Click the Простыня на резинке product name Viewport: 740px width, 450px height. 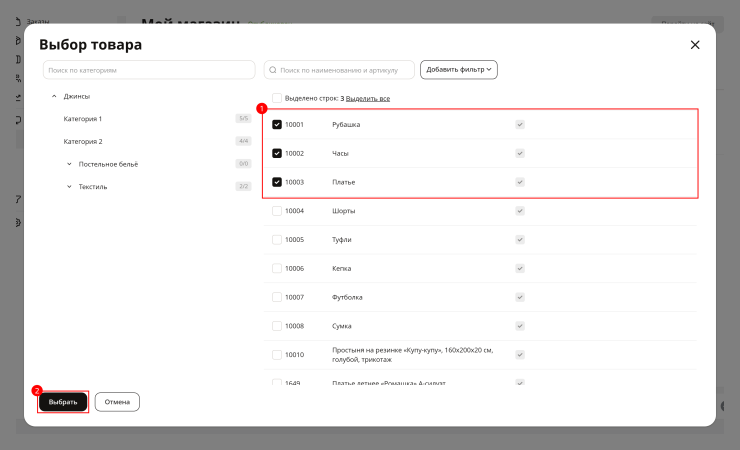412,355
